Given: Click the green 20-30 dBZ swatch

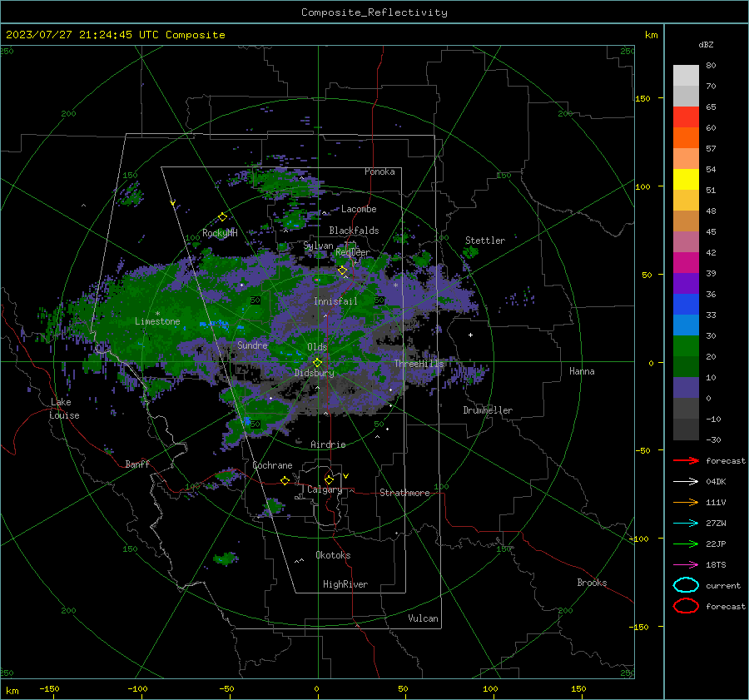Looking at the screenshot, I should pos(686,345).
